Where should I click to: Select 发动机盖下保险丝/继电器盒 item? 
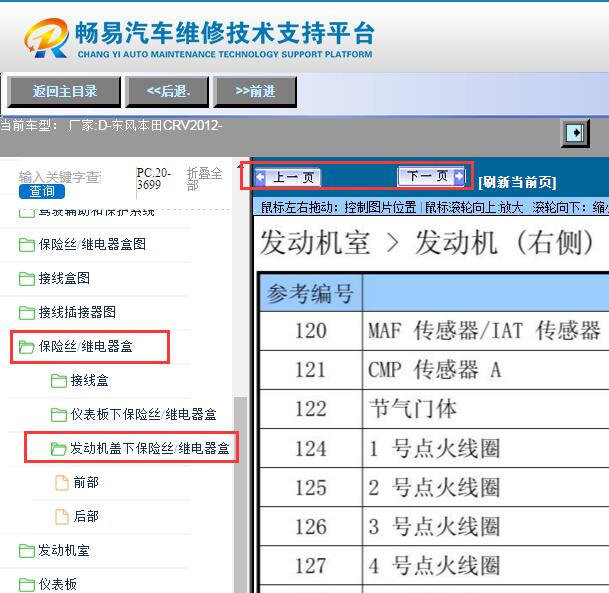[x=150, y=449]
